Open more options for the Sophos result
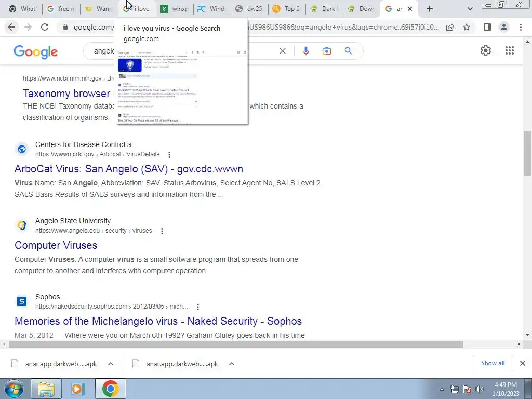 tap(198, 307)
